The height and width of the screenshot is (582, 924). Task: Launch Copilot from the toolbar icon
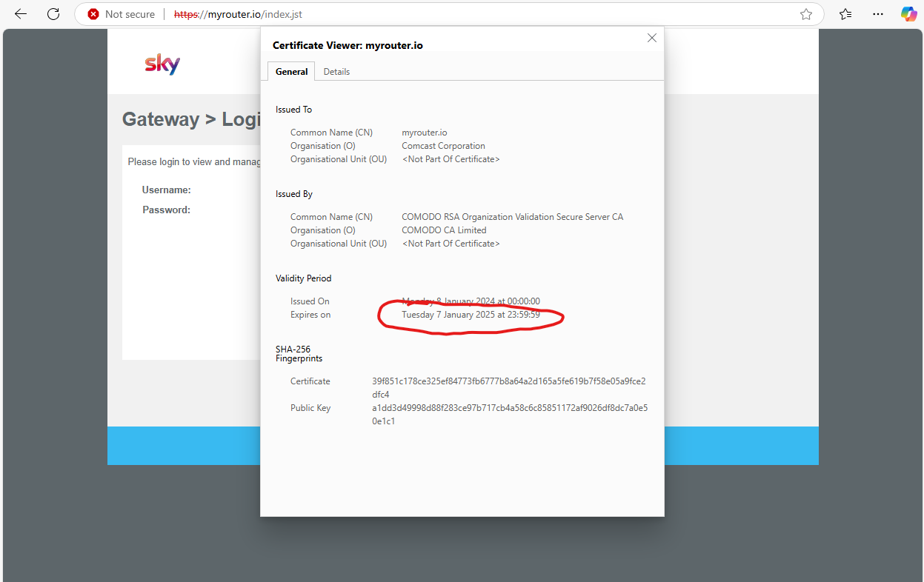tap(908, 14)
